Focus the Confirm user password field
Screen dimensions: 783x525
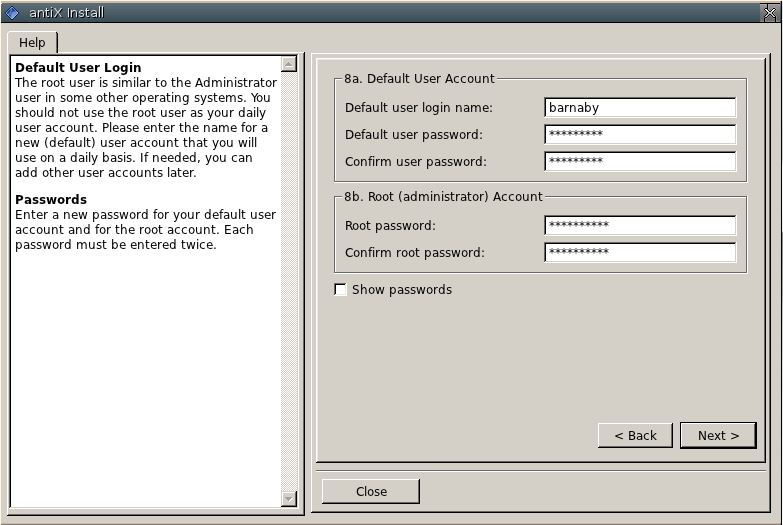(x=640, y=161)
